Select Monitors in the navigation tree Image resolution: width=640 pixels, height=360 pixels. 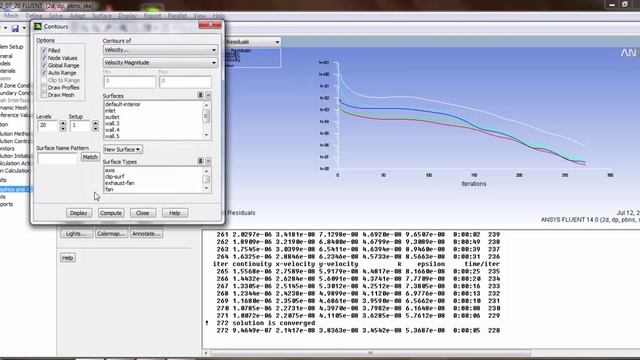pos(7,149)
